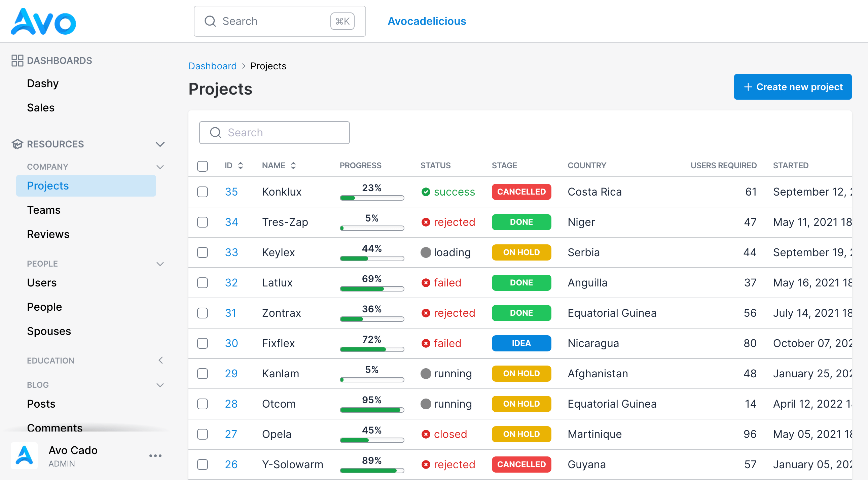Click Create new project button

pos(793,87)
